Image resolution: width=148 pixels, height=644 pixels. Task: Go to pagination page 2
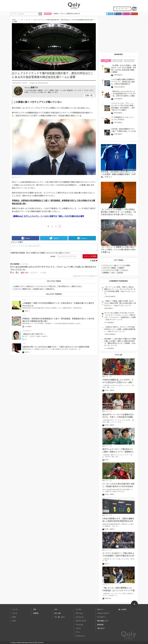pos(56,226)
